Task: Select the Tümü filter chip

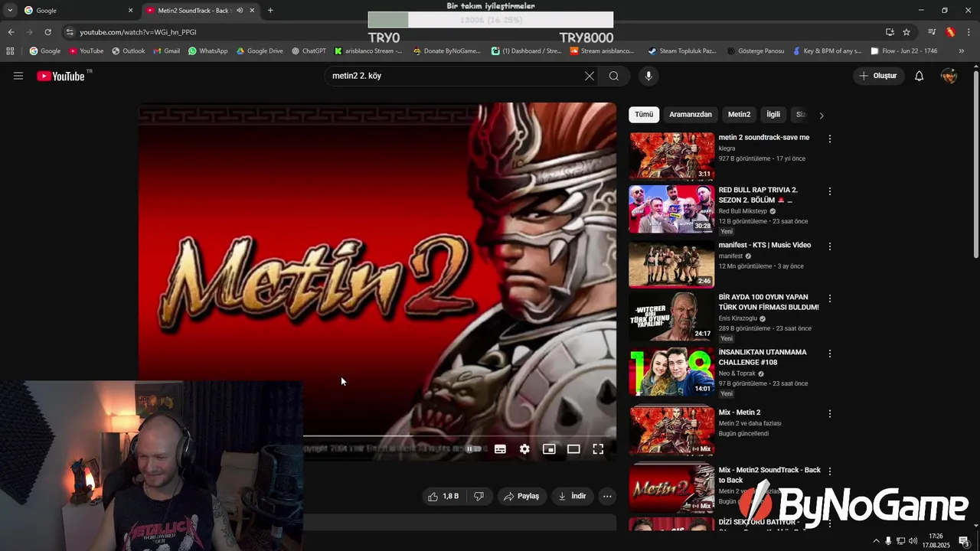Action: point(644,115)
